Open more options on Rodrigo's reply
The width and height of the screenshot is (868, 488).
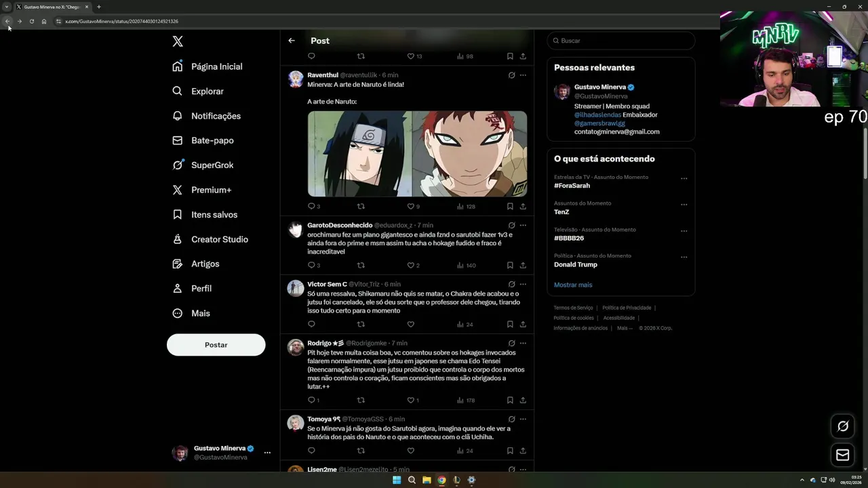tap(523, 343)
